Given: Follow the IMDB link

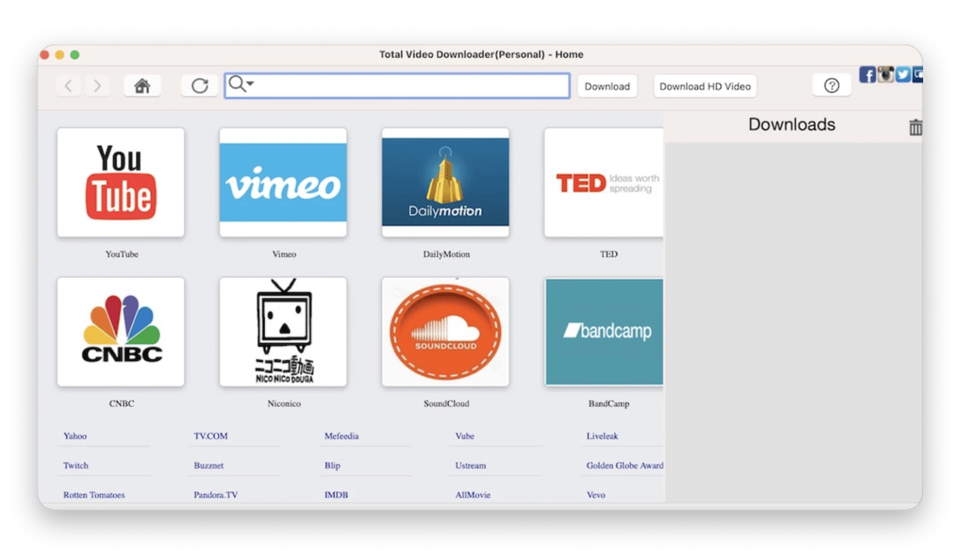Looking at the screenshot, I should 336,495.
